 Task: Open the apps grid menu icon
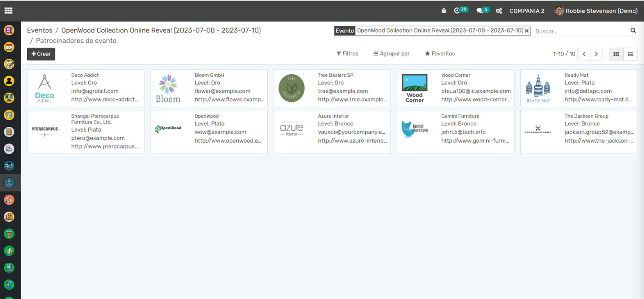(8, 11)
